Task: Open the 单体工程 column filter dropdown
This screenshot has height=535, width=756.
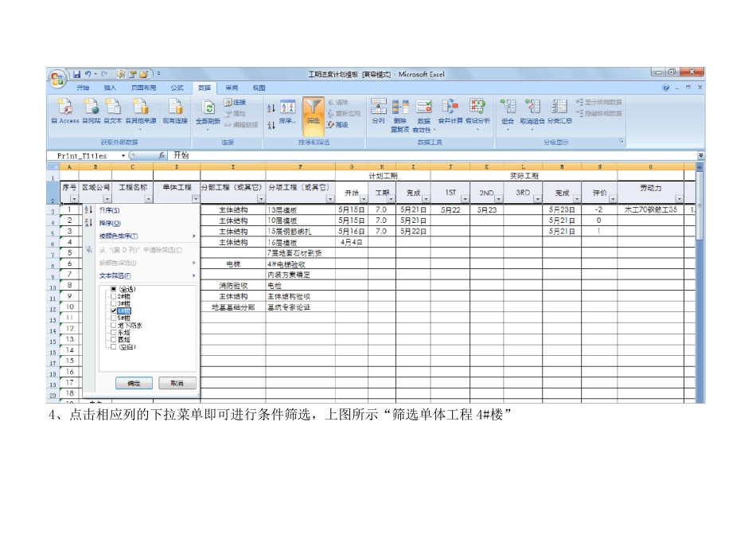Action: [x=195, y=199]
